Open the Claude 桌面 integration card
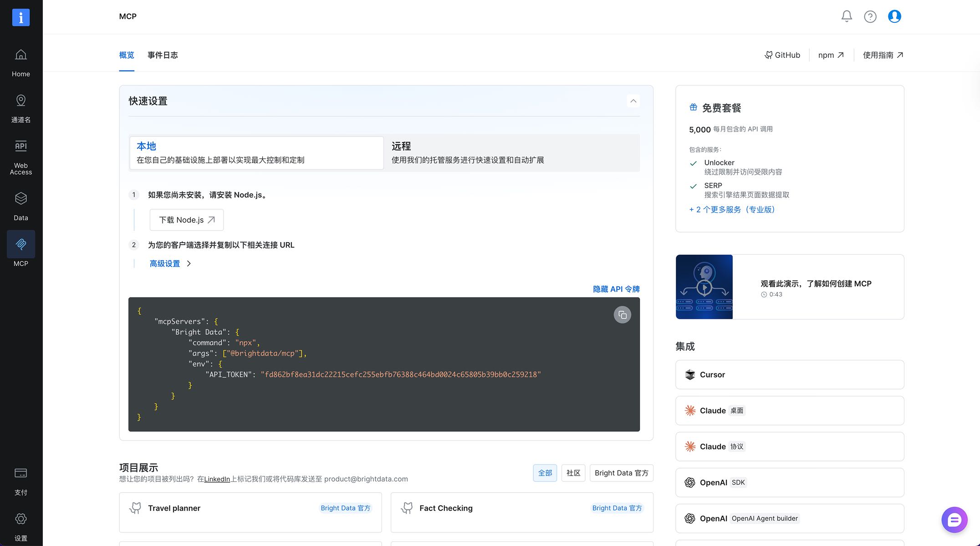The width and height of the screenshot is (980, 546). pos(790,410)
